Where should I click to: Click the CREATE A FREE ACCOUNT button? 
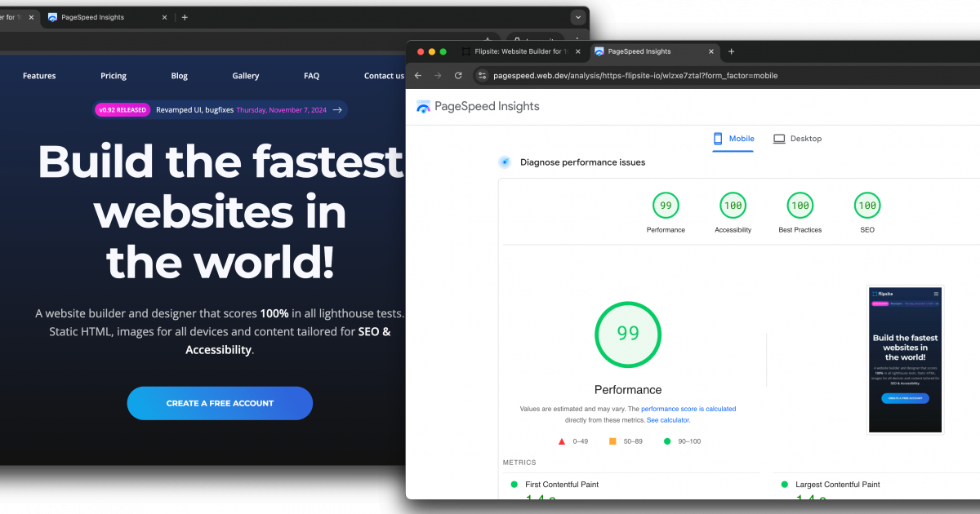pos(220,403)
